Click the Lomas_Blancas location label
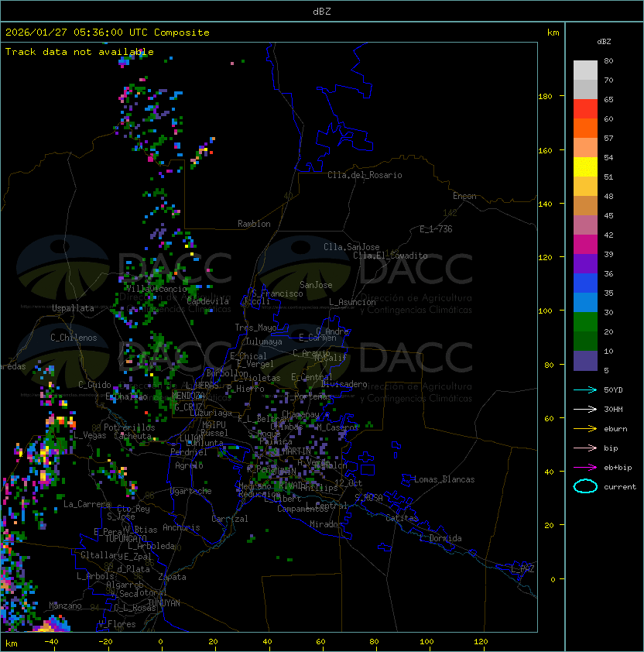This screenshot has width=644, height=652. point(444,479)
